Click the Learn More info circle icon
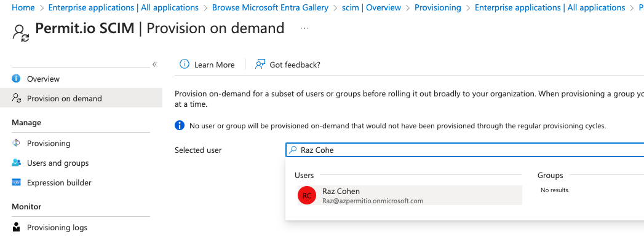Image resolution: width=644 pixels, height=237 pixels. [185, 64]
